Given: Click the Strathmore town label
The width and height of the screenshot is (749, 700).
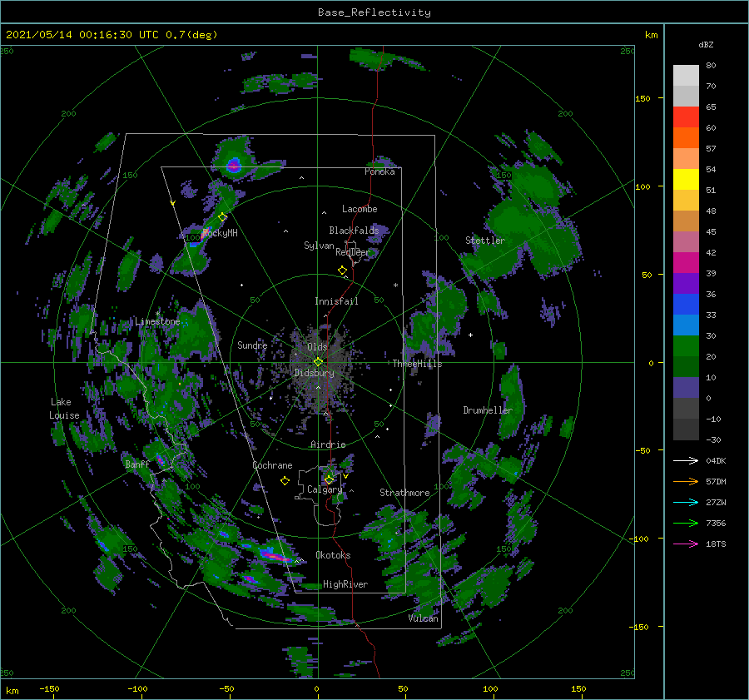Looking at the screenshot, I should point(404,493).
